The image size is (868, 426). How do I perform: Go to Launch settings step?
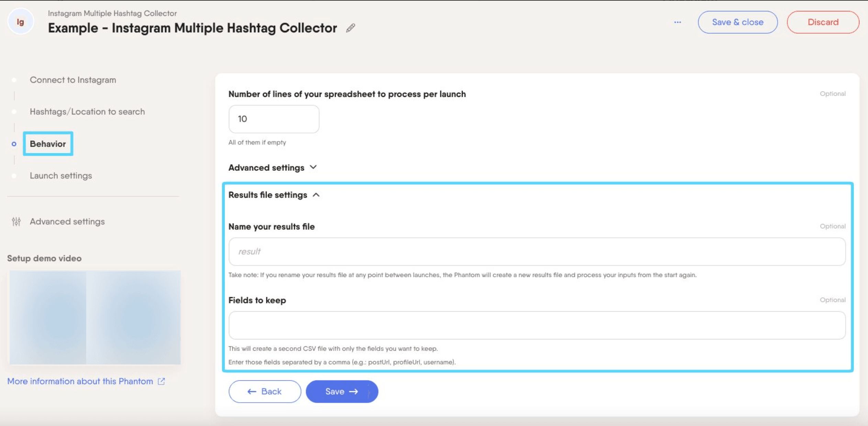pyautogui.click(x=61, y=176)
